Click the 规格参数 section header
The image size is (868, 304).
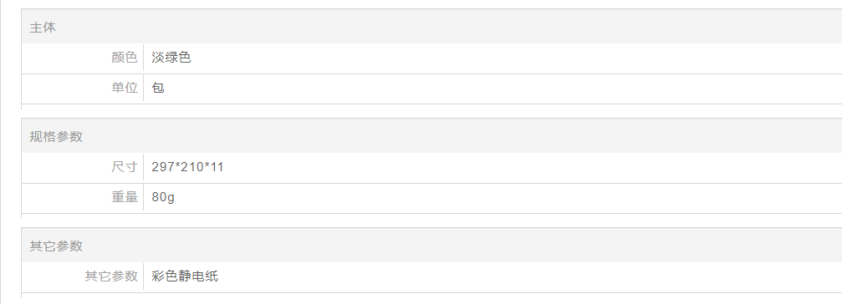[x=56, y=137]
